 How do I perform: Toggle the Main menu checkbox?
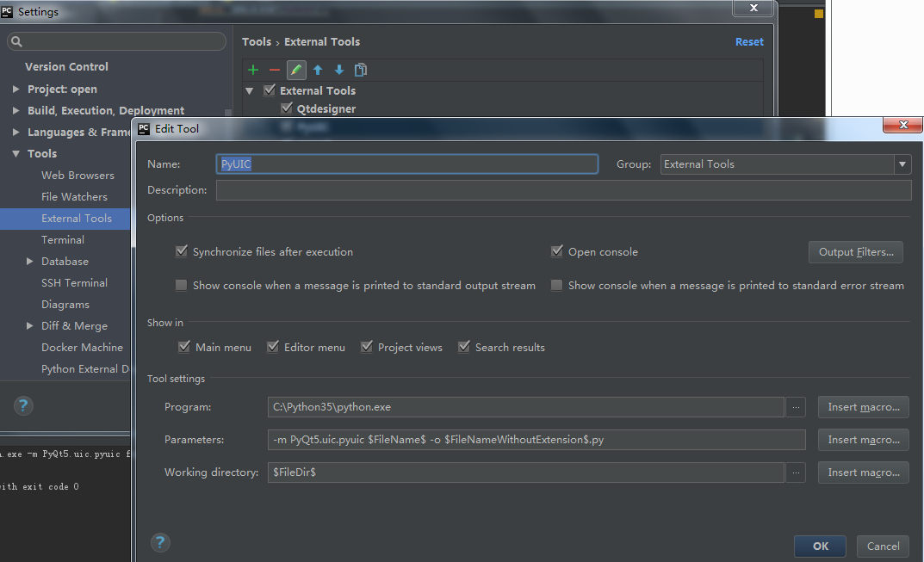tap(184, 347)
